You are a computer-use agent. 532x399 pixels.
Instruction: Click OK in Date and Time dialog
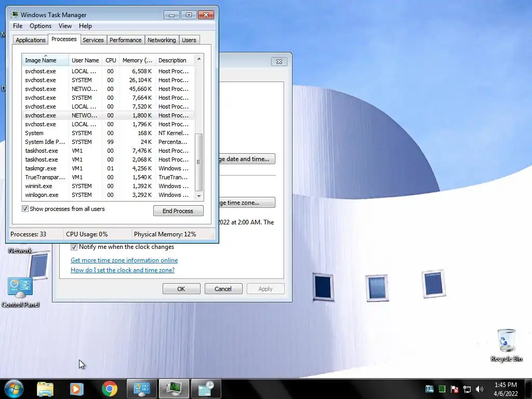click(x=181, y=289)
